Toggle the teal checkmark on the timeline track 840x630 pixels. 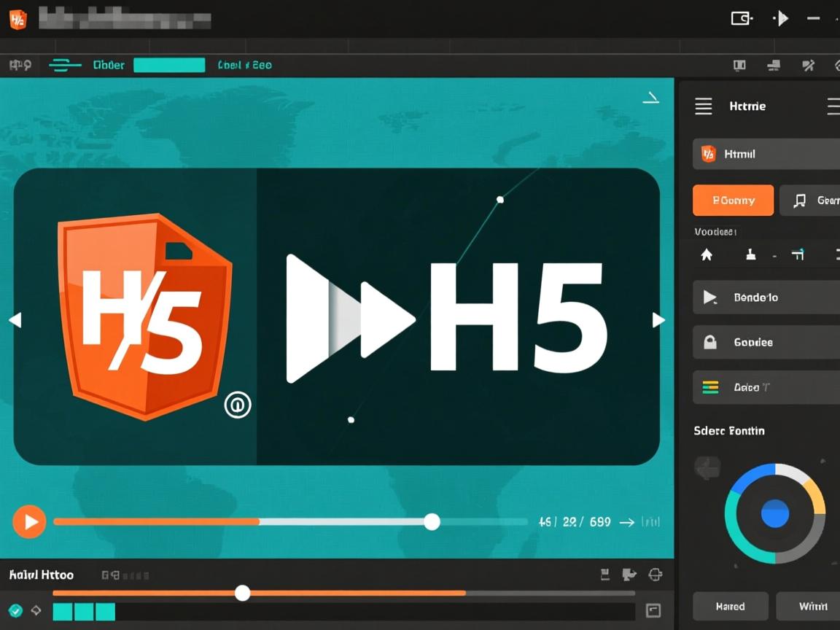point(16,611)
